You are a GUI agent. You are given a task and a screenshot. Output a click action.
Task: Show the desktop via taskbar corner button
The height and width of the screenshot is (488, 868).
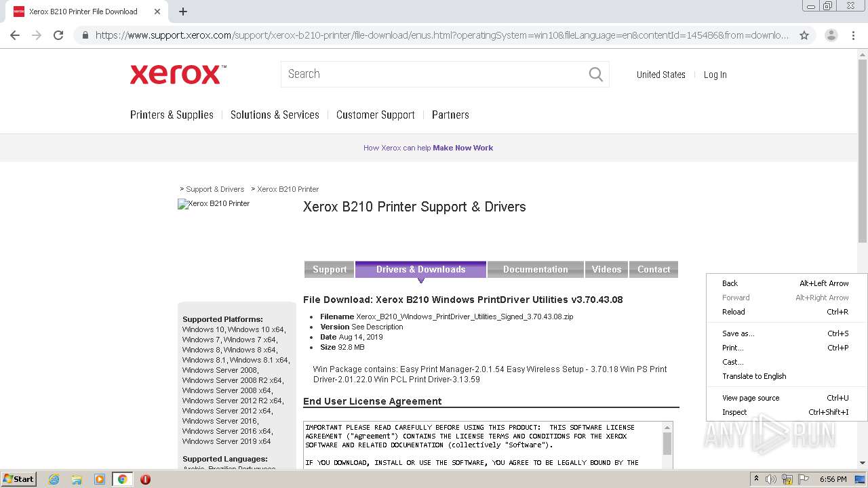pos(861,479)
